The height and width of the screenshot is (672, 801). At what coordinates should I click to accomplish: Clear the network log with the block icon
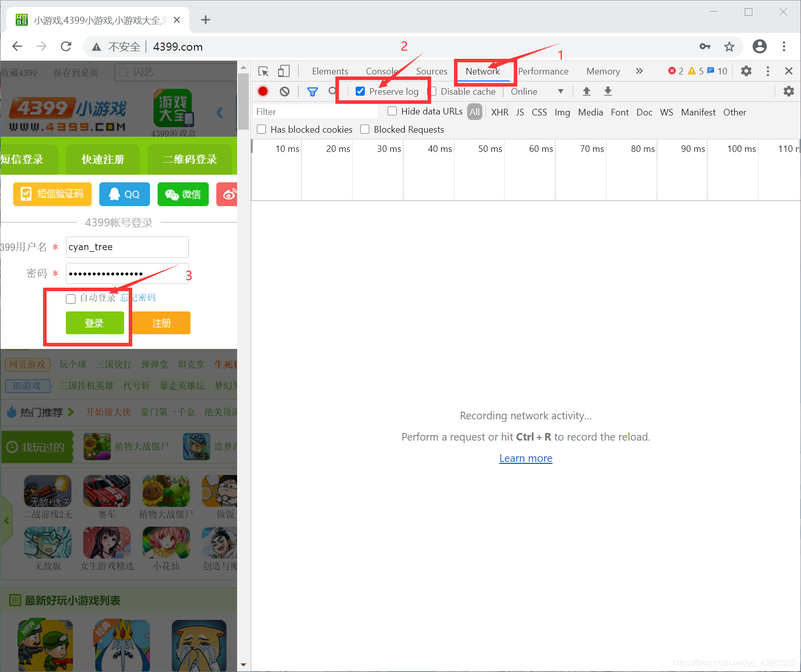pyautogui.click(x=285, y=91)
